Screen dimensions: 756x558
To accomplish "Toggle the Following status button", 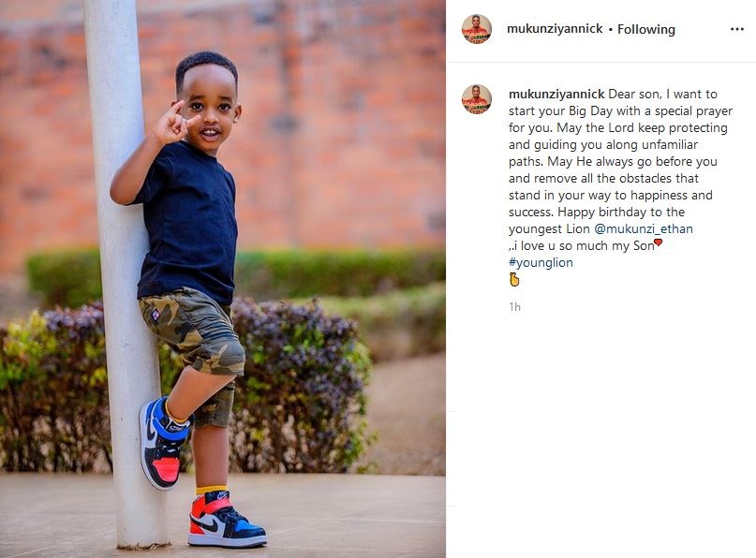I will coord(646,29).
